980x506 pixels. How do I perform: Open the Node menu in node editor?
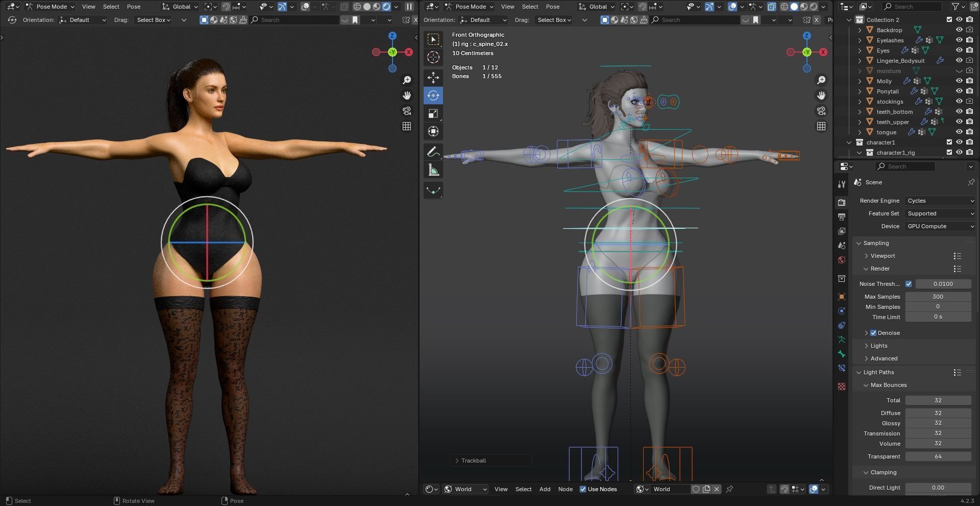pos(566,489)
